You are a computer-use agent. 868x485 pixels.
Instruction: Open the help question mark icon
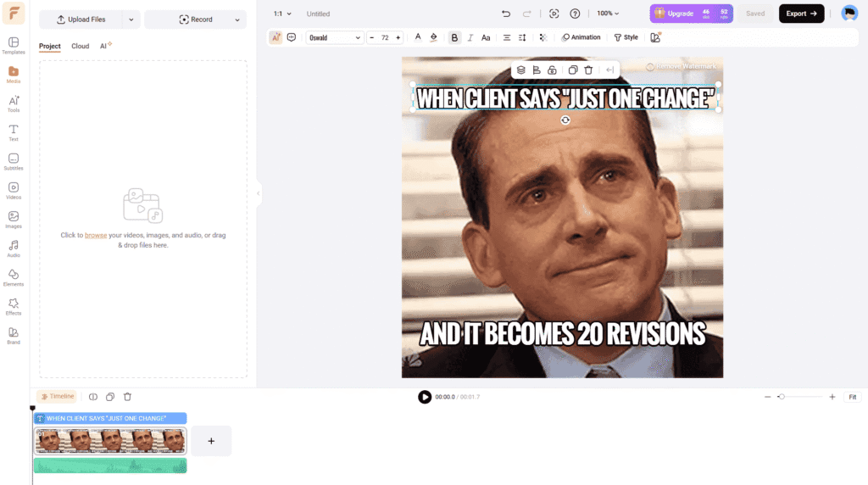576,14
